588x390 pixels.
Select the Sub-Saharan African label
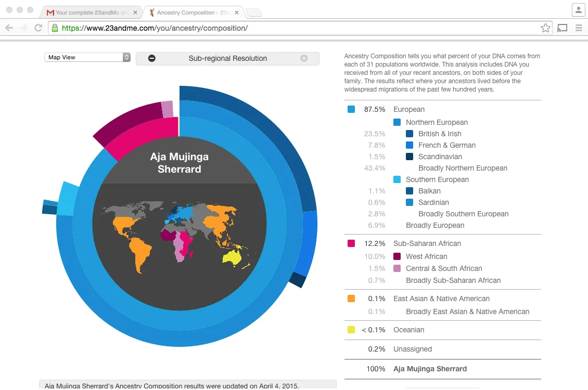click(427, 243)
